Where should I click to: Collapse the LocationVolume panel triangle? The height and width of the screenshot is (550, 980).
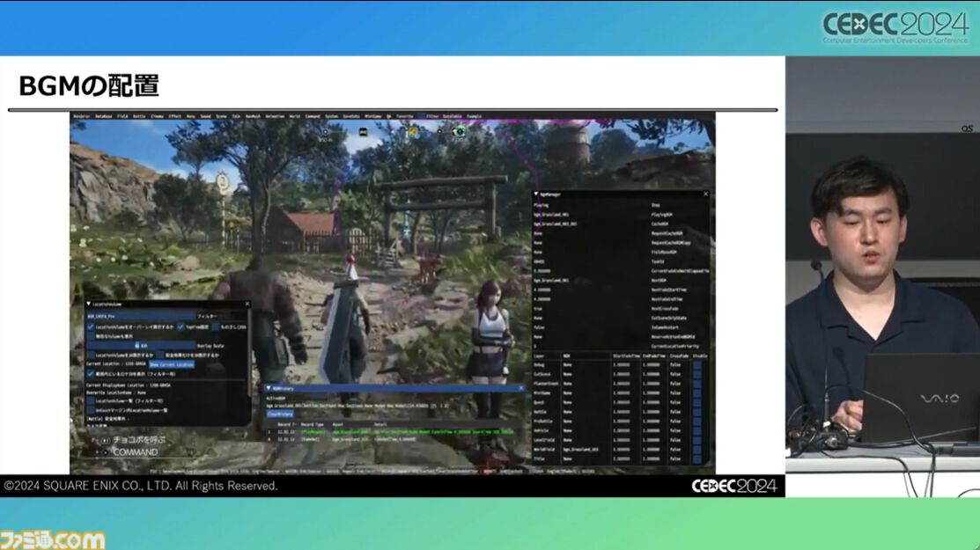(88, 304)
